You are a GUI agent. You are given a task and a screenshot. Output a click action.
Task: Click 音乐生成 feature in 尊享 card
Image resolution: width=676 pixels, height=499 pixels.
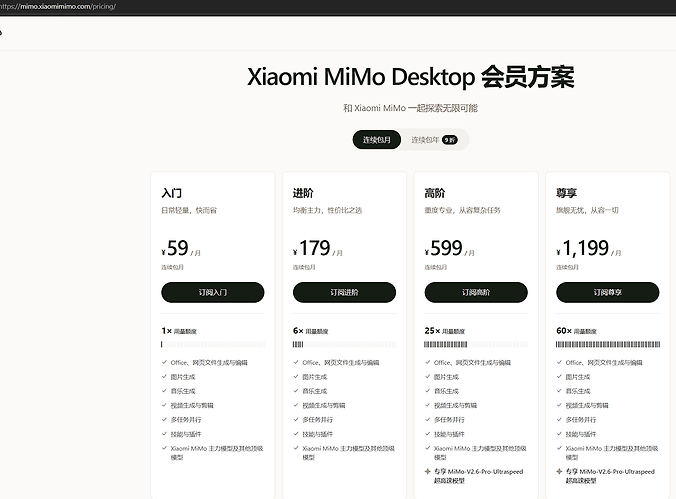pos(578,391)
